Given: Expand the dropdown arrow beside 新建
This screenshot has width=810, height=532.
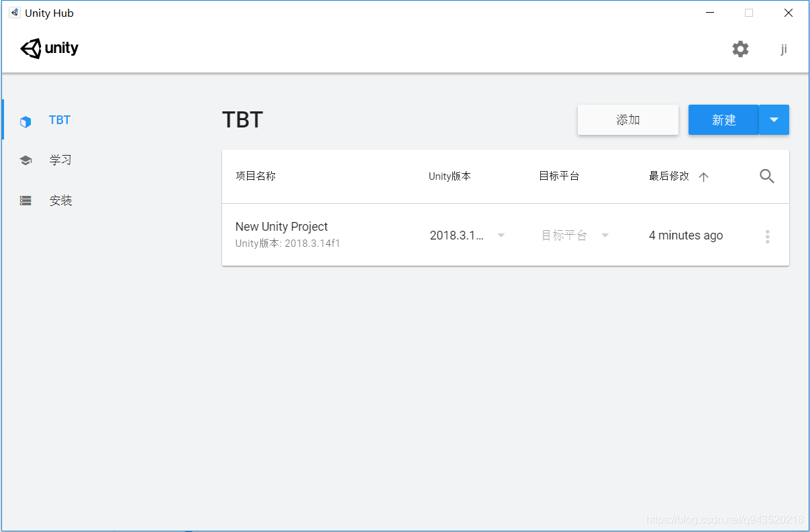Looking at the screenshot, I should [x=774, y=120].
